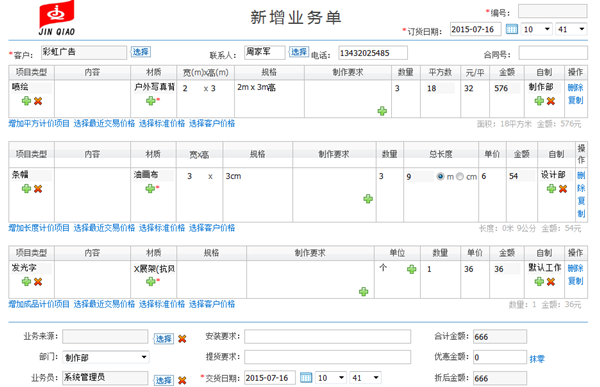Clear 业务来源 with the red X icon
The image size is (600, 387).
(182, 339)
